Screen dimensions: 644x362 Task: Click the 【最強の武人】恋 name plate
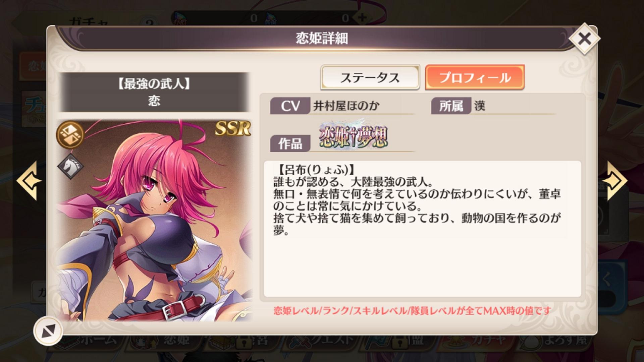click(154, 92)
